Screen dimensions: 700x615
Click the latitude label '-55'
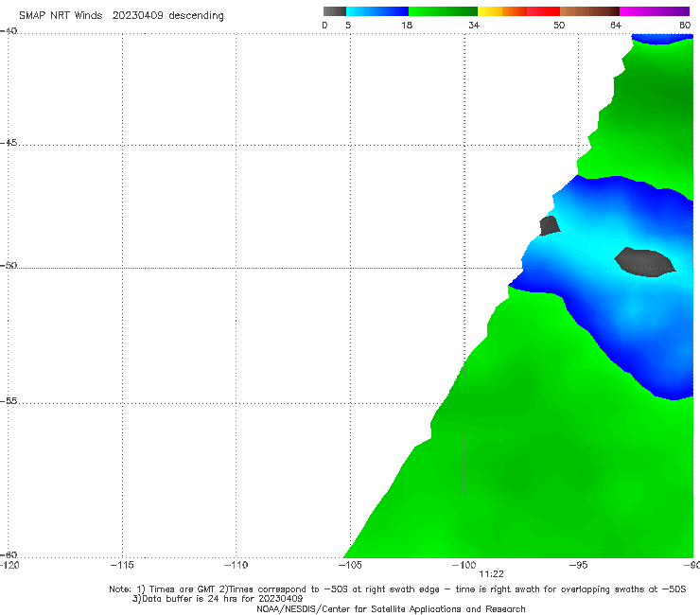9,401
